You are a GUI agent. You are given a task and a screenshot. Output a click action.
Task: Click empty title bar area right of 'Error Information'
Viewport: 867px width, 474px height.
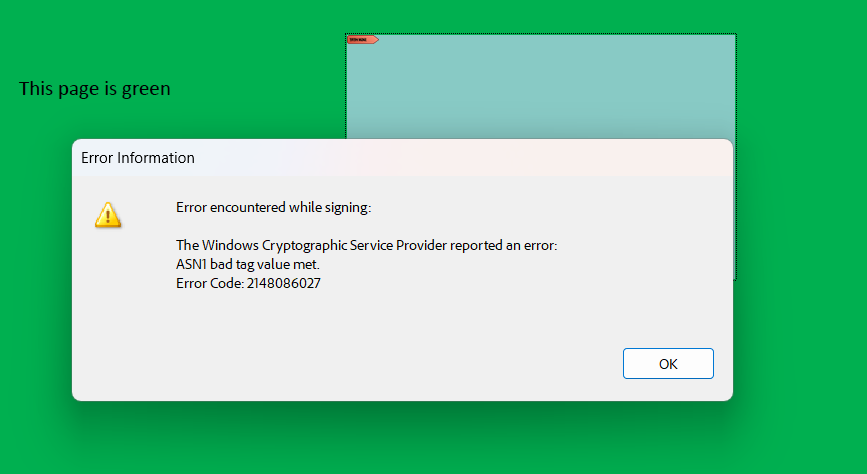click(x=459, y=158)
